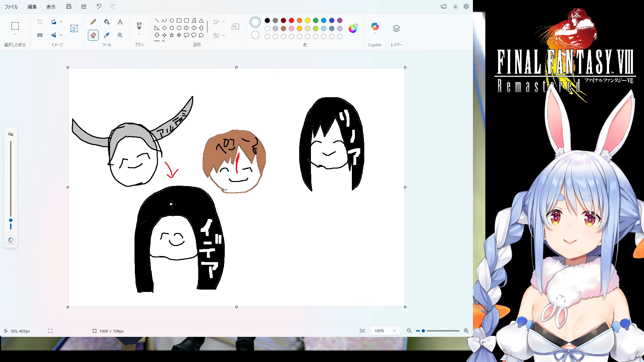Select the star shape
This screenshot has height=362, width=644.
pyautogui.click(x=172, y=35)
